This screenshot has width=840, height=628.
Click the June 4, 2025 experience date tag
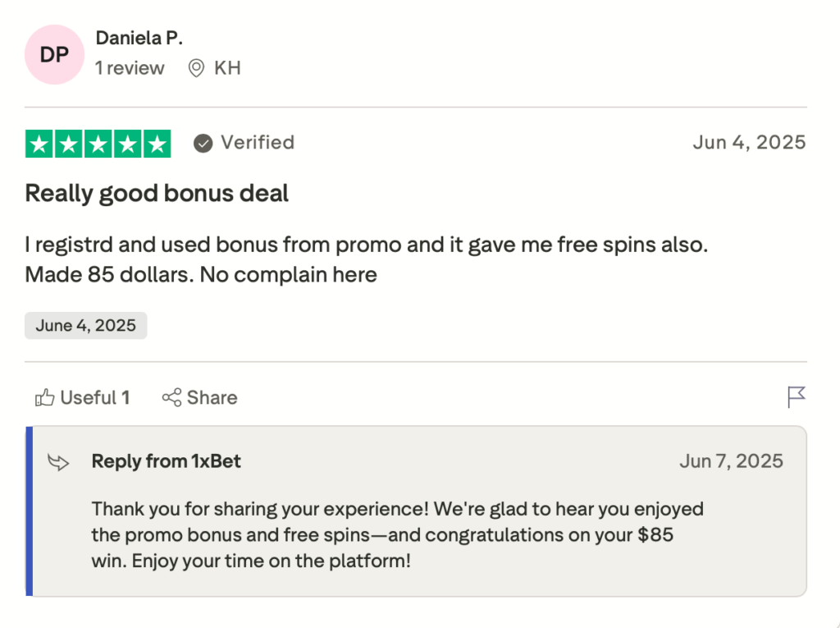point(85,325)
